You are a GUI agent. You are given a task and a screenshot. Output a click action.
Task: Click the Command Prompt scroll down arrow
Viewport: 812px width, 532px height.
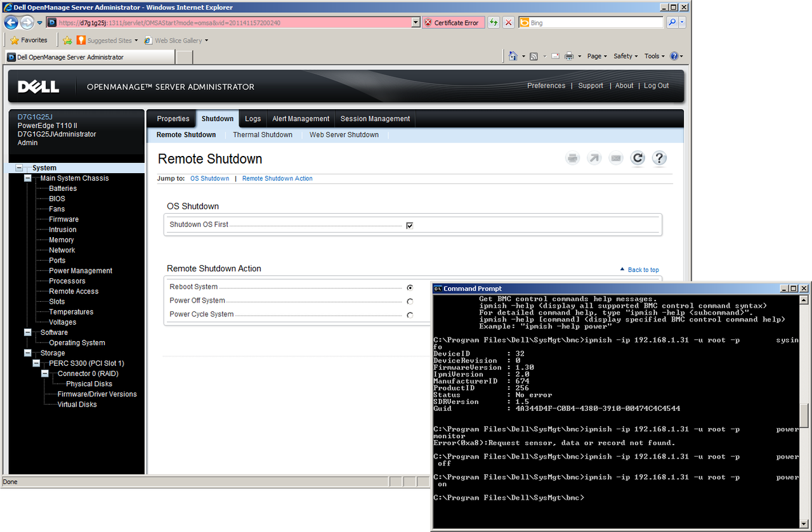804,526
